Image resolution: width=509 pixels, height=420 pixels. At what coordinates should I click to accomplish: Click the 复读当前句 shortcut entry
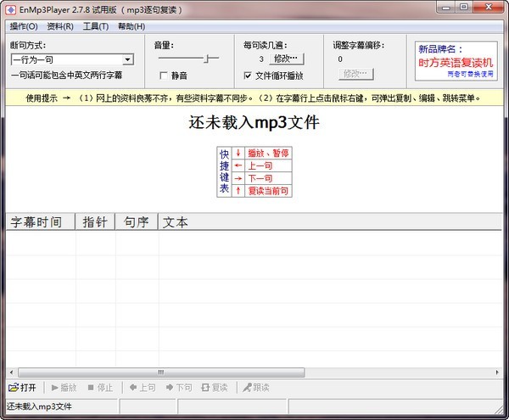[x=268, y=191]
